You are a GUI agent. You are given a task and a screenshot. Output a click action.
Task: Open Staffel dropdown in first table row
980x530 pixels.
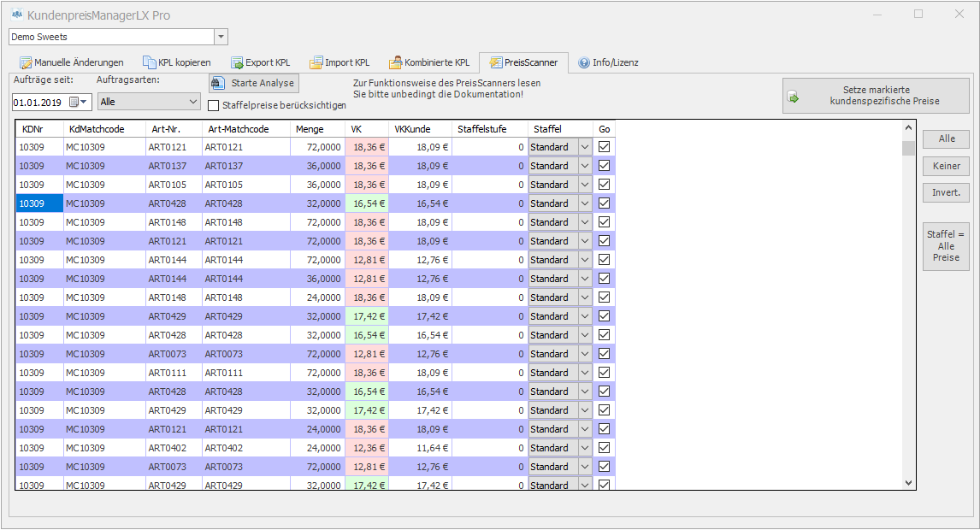(x=585, y=147)
